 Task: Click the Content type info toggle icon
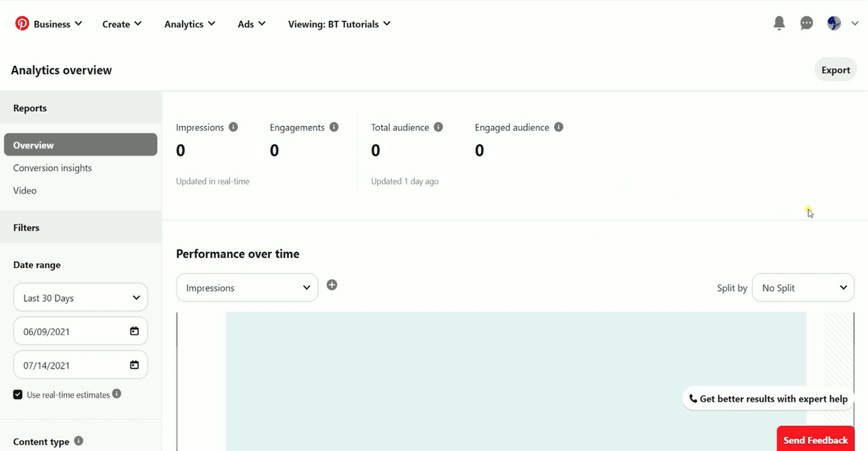point(80,440)
